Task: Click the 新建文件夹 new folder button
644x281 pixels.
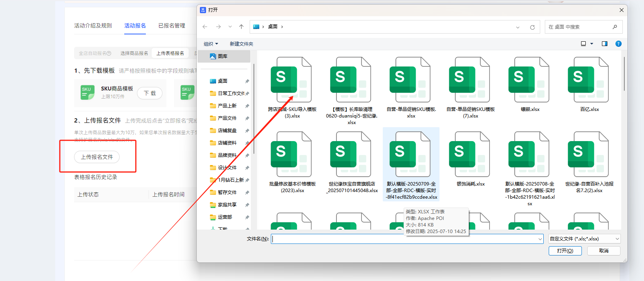Action: 242,44
